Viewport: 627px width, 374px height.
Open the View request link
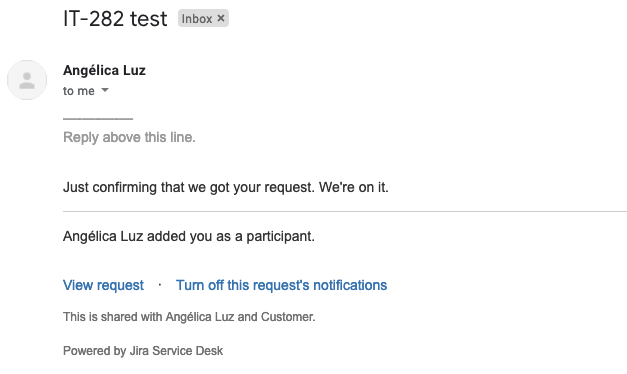click(103, 285)
